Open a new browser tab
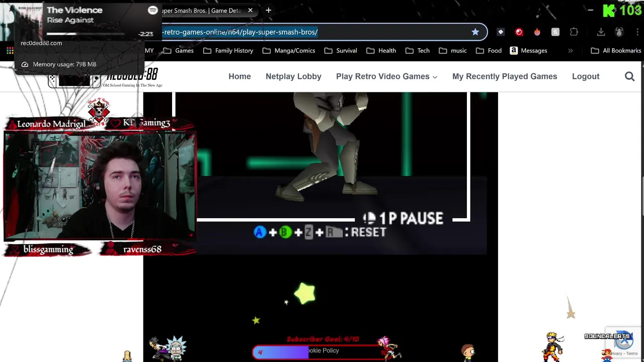Image resolution: width=644 pixels, height=362 pixels. (268, 10)
